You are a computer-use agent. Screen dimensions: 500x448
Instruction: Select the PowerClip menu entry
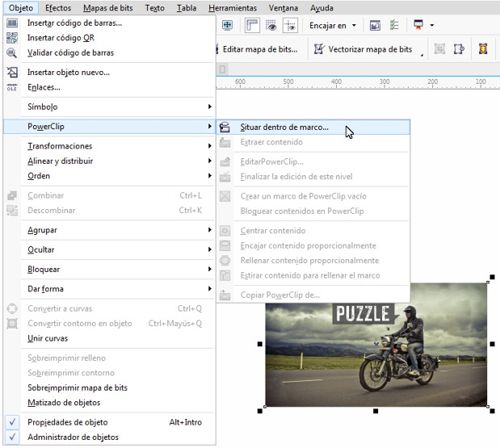pos(109,127)
